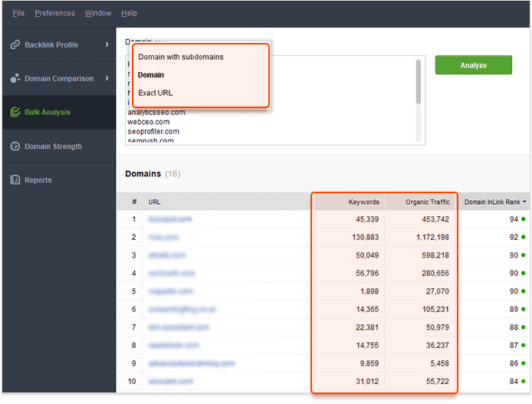Click 'analyticsseo.com' in domain list
The image size is (532, 404).
coord(156,112)
